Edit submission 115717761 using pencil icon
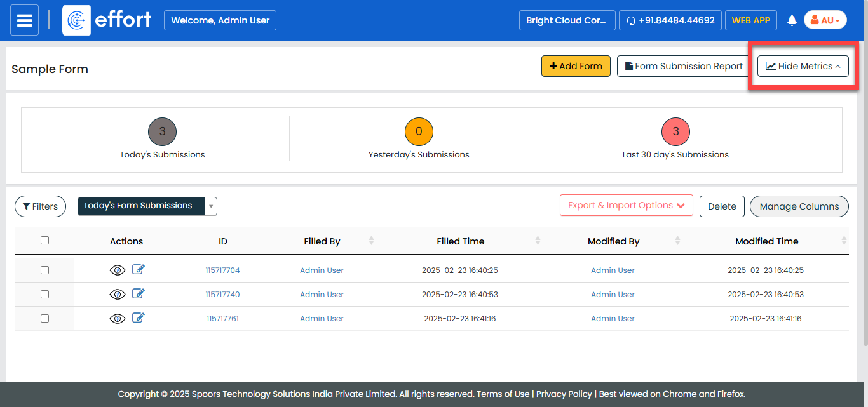868x407 pixels. pyautogui.click(x=139, y=318)
